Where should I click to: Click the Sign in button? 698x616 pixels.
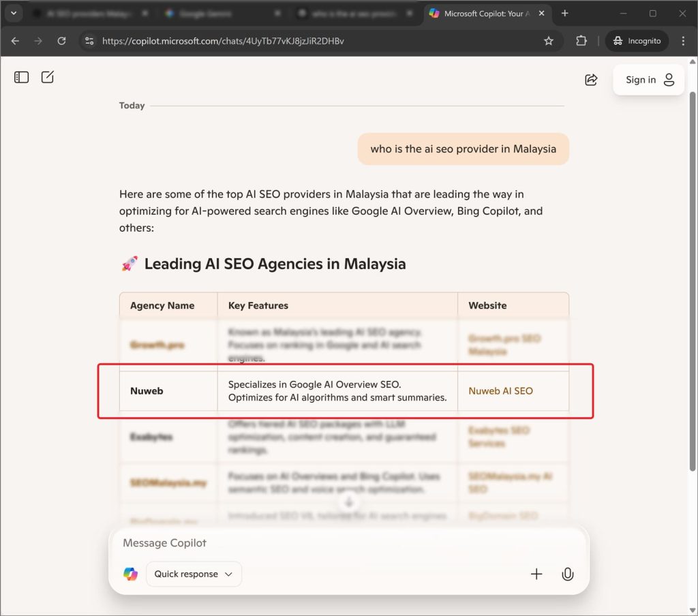coord(649,80)
